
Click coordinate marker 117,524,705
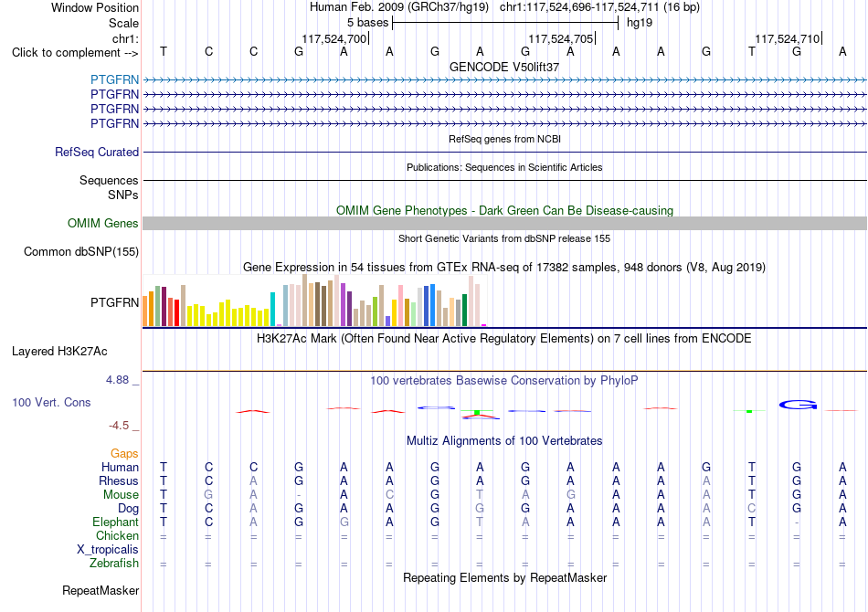[x=561, y=38]
